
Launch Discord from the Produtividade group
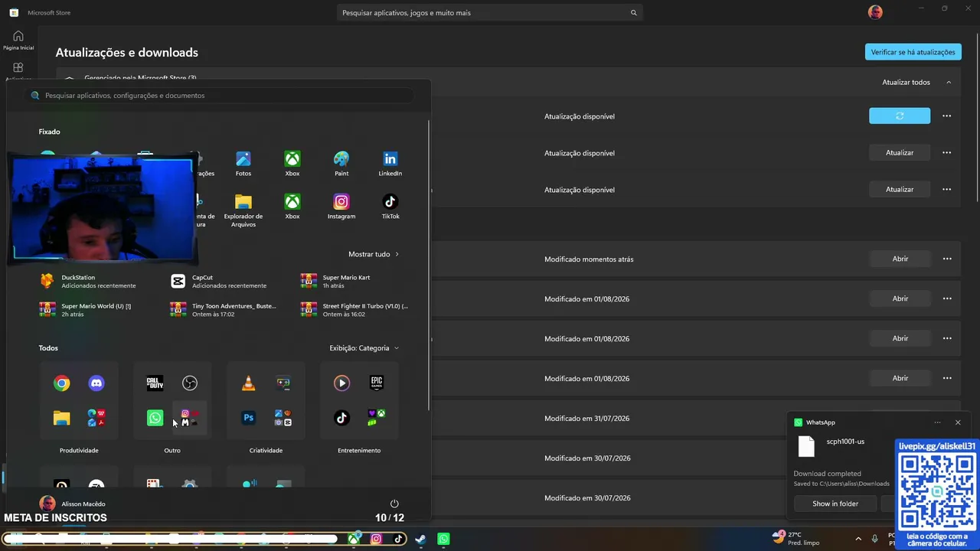[x=96, y=383]
